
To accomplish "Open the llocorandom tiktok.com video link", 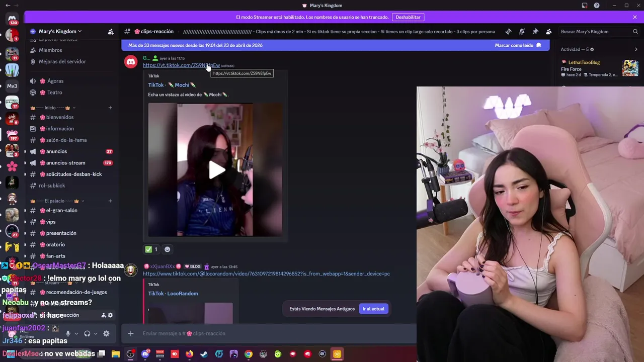I will tap(266, 274).
